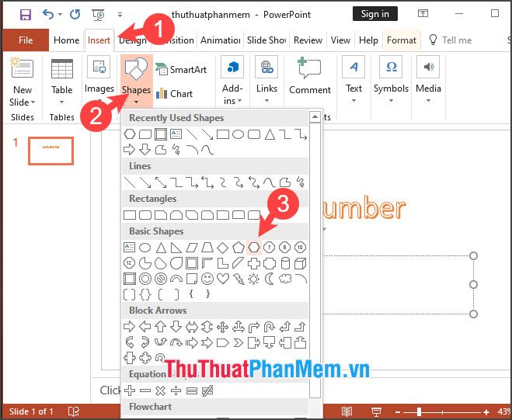Open Ribbon Display Options icon
512x420 pixels.
click(x=423, y=14)
